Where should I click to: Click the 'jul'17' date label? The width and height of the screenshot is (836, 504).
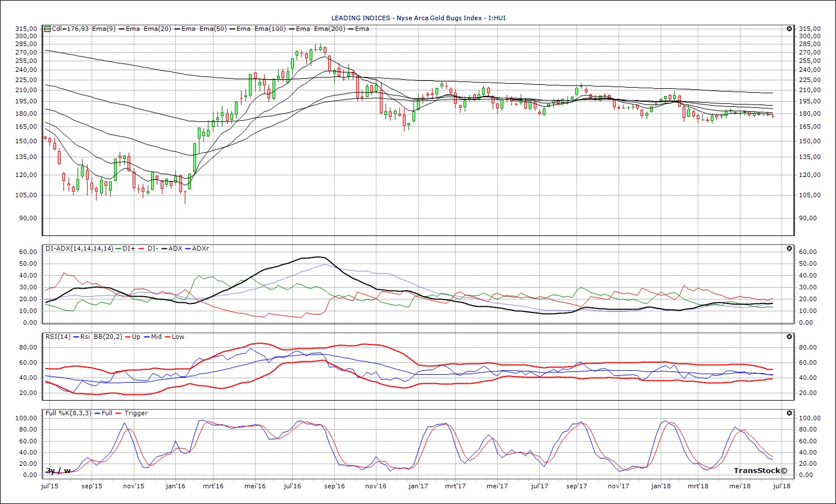point(539,486)
